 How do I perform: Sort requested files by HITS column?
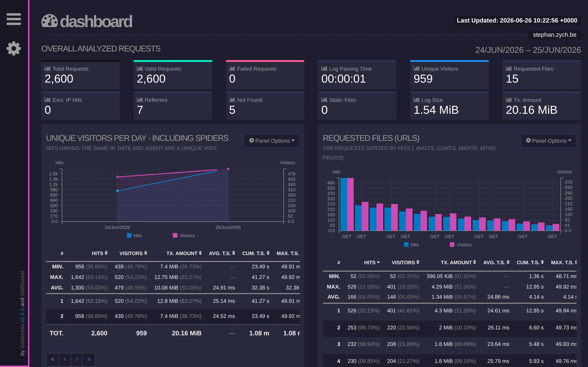(x=372, y=262)
